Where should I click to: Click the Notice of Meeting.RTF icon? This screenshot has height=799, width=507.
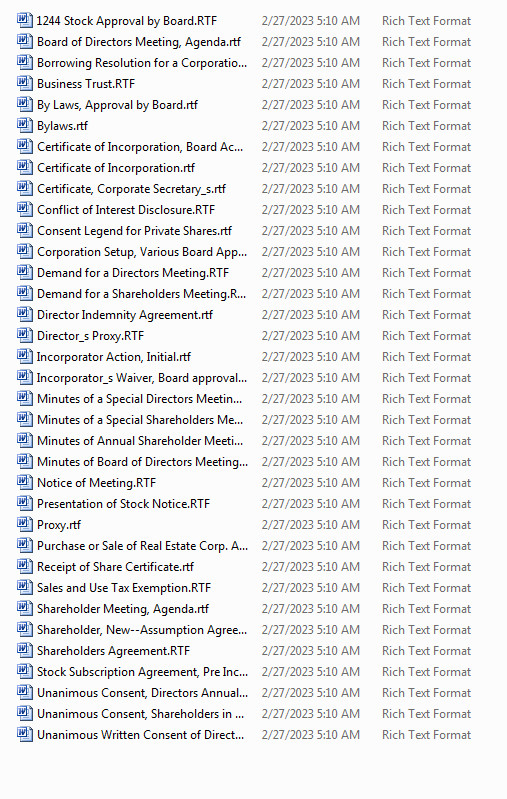(x=24, y=482)
